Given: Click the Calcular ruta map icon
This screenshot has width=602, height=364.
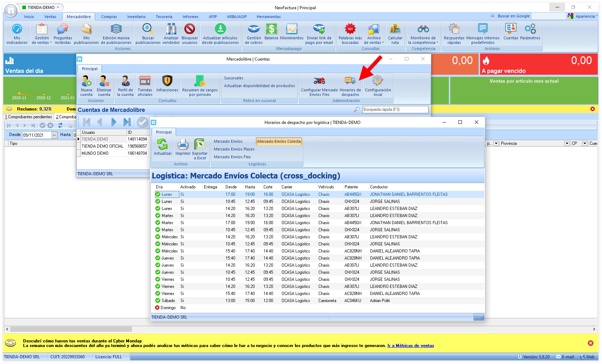Looking at the screenshot, I should [395, 29].
